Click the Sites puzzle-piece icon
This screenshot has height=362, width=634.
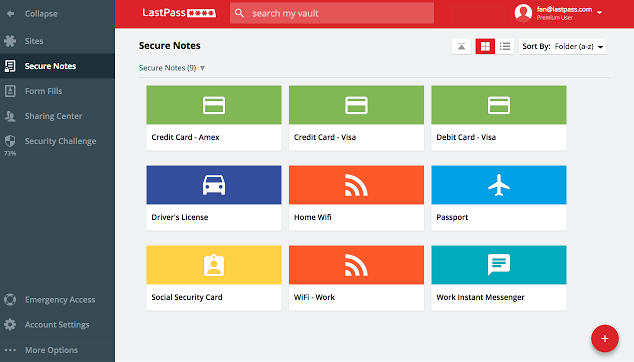click(10, 41)
